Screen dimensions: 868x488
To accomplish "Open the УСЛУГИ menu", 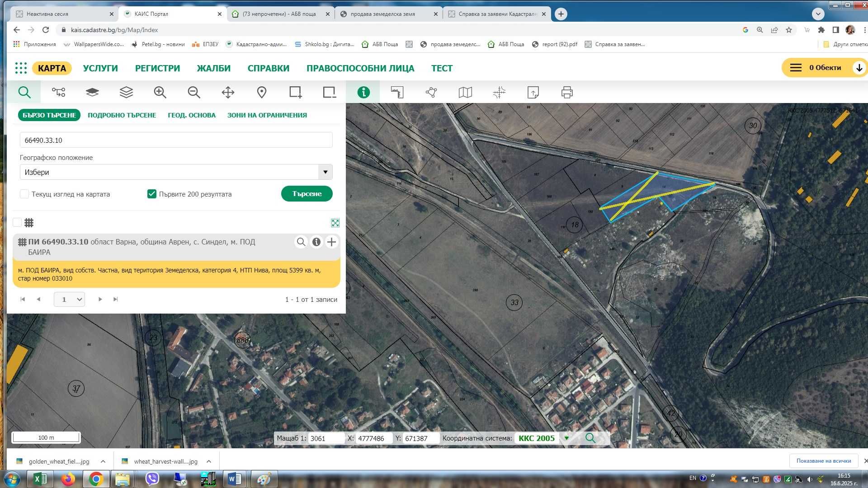I will tap(100, 68).
